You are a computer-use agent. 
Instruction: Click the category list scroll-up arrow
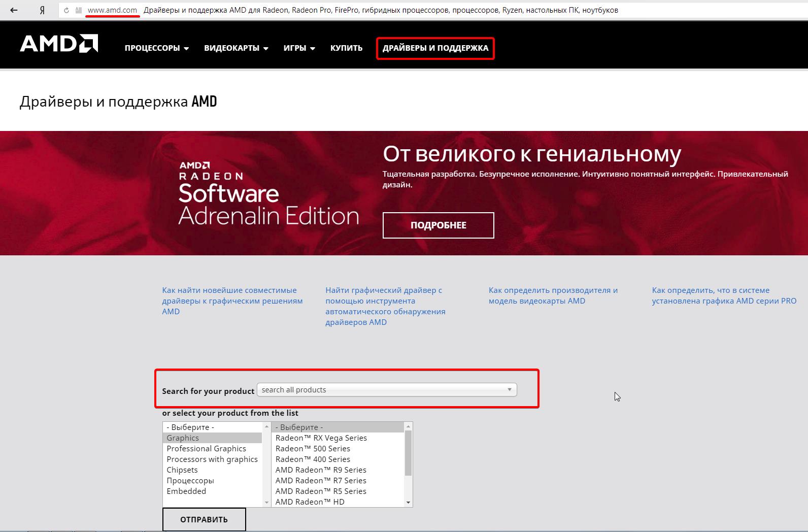click(267, 426)
